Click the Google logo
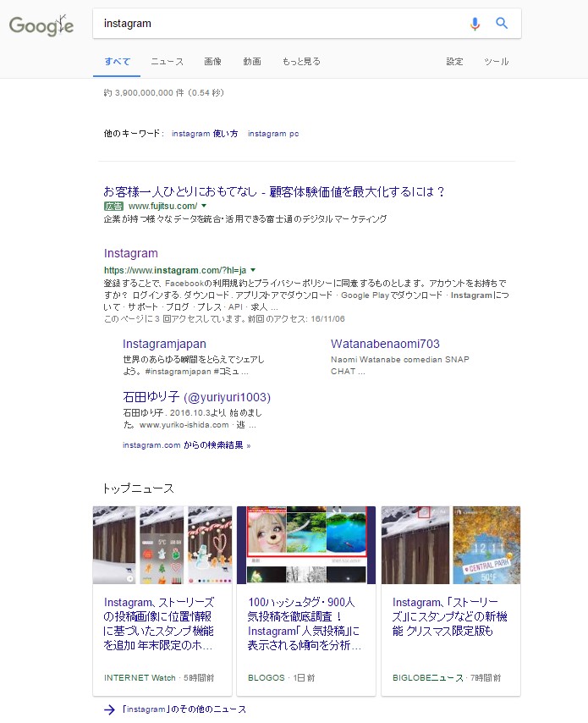The image size is (588, 723). (x=41, y=25)
